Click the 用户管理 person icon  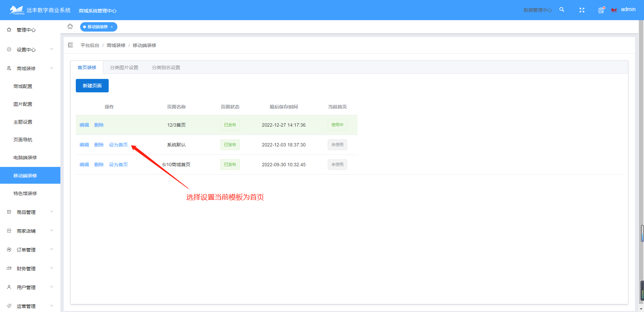coord(9,287)
